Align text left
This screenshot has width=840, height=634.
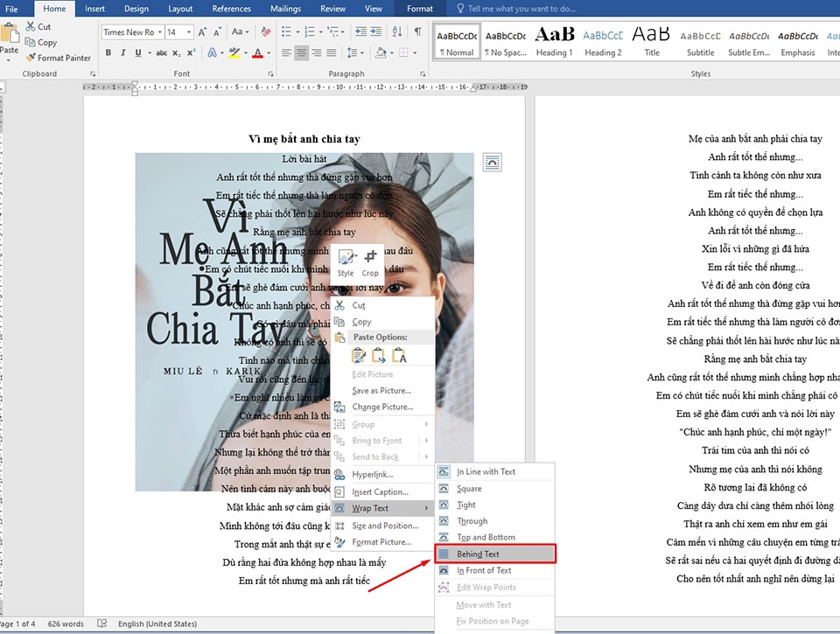tap(287, 52)
